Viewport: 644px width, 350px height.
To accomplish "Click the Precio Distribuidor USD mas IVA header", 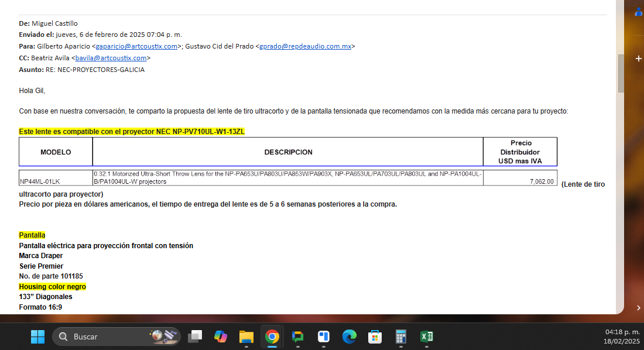I will [520, 152].
